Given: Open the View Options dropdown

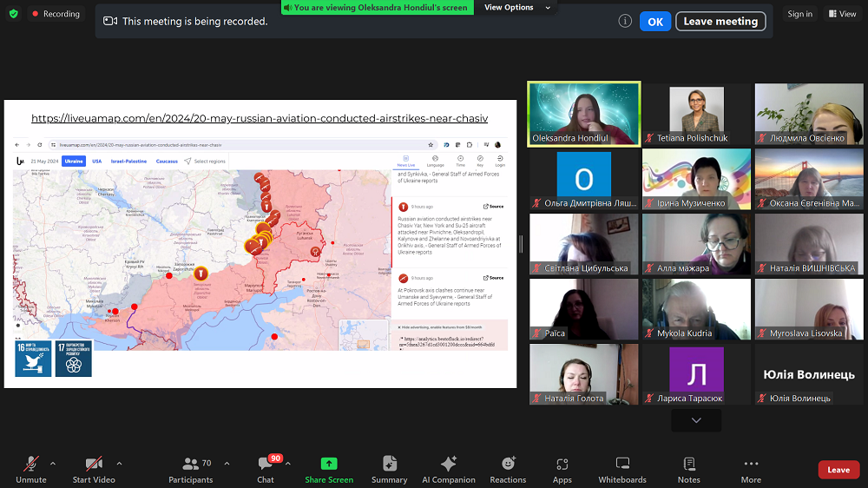Looking at the screenshot, I should [x=516, y=8].
